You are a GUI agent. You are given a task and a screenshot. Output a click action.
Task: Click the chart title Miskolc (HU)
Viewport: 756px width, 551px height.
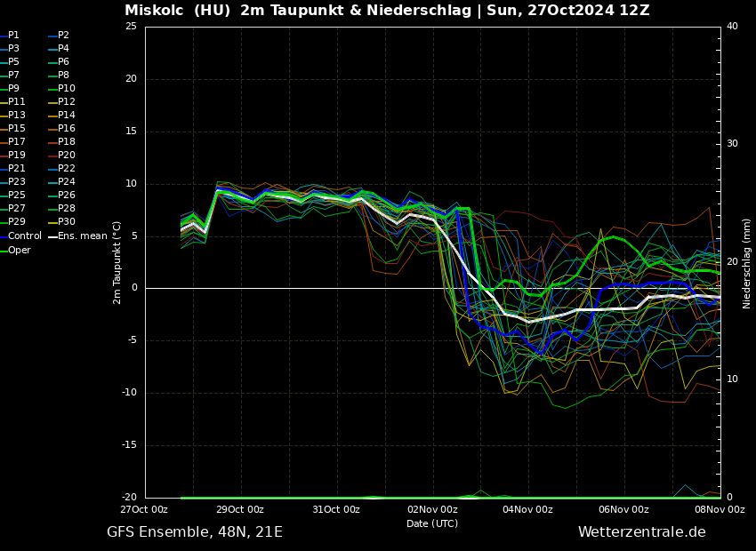(x=178, y=11)
